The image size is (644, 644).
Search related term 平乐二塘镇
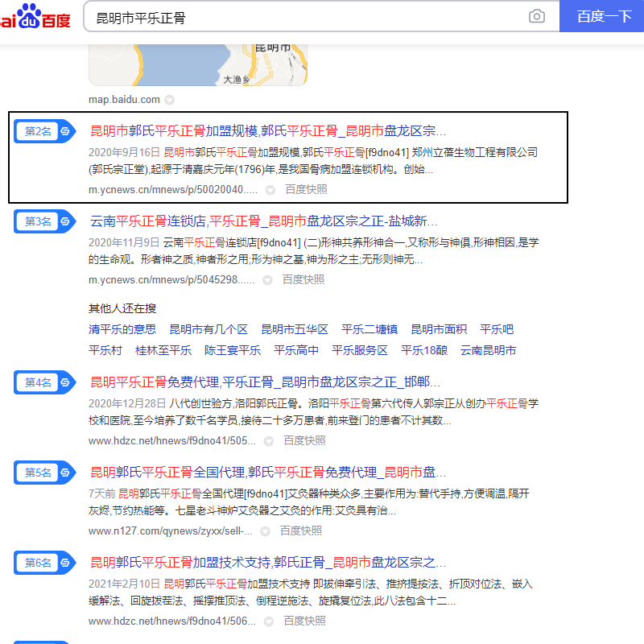pyautogui.click(x=369, y=329)
